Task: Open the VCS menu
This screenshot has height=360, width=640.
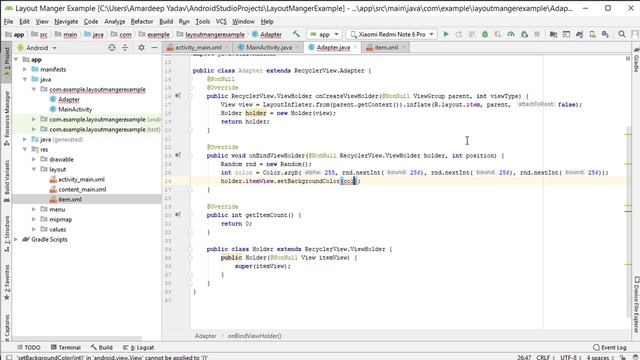Action: click(221, 22)
